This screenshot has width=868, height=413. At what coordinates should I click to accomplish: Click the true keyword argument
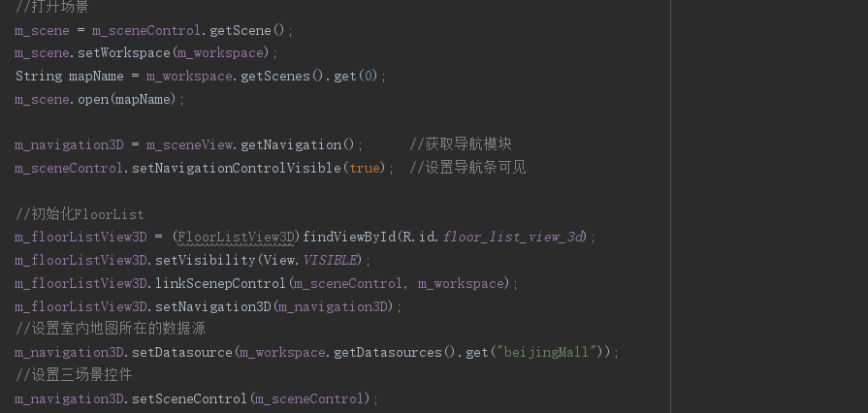pos(365,169)
